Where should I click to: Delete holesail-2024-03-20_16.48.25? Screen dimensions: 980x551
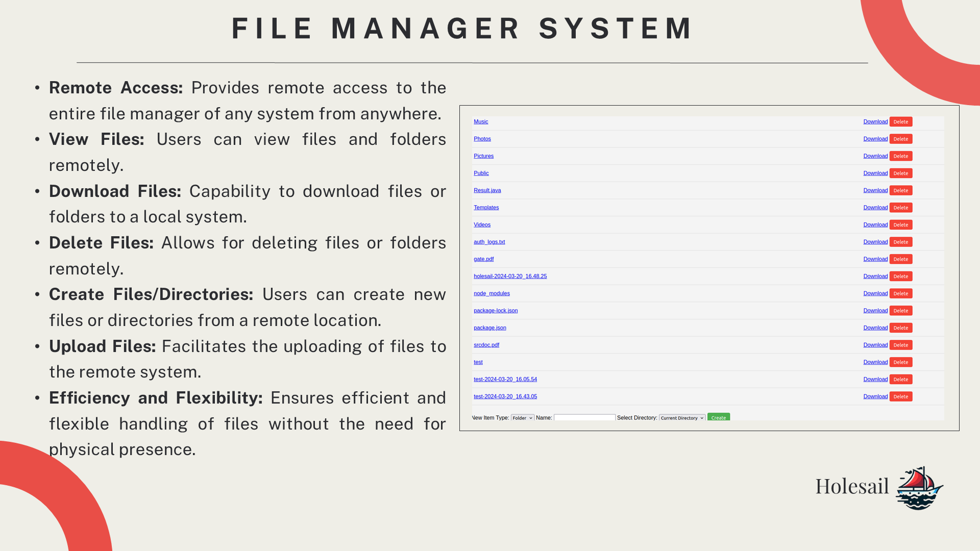pos(901,277)
